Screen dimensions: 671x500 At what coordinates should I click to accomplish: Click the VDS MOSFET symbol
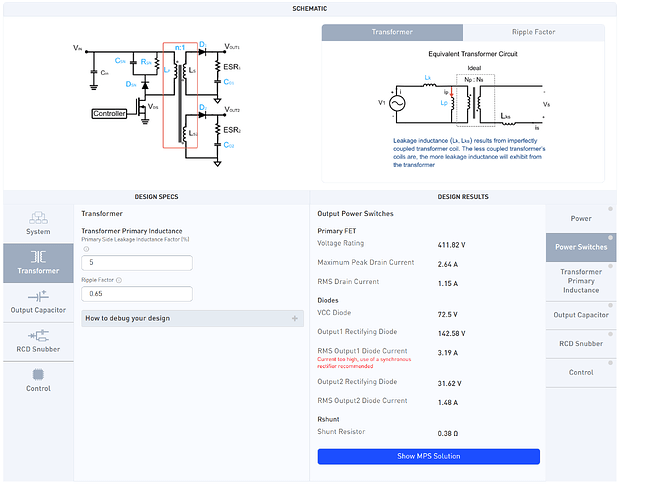141,107
